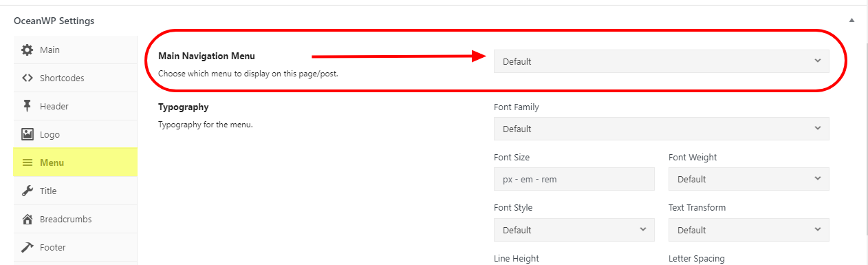The image size is (868, 265).
Task: Open the Shortcodes settings tab
Action: coord(75,78)
